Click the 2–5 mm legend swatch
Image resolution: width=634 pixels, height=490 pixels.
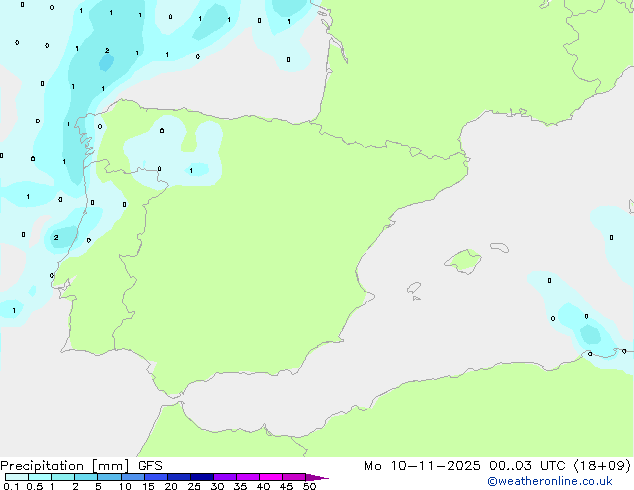(x=86, y=477)
